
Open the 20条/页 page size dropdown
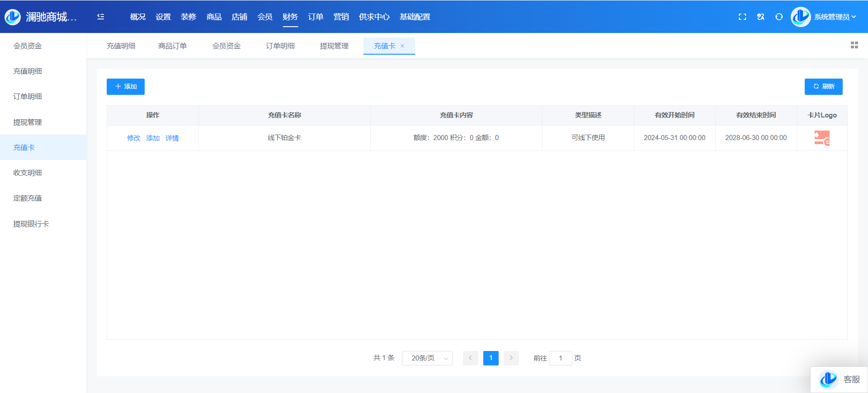(x=427, y=358)
